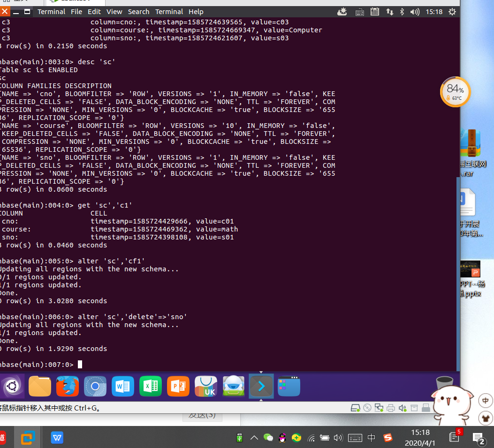Open the PowerPoint presentation app in dock
494x448 pixels.
178,386
